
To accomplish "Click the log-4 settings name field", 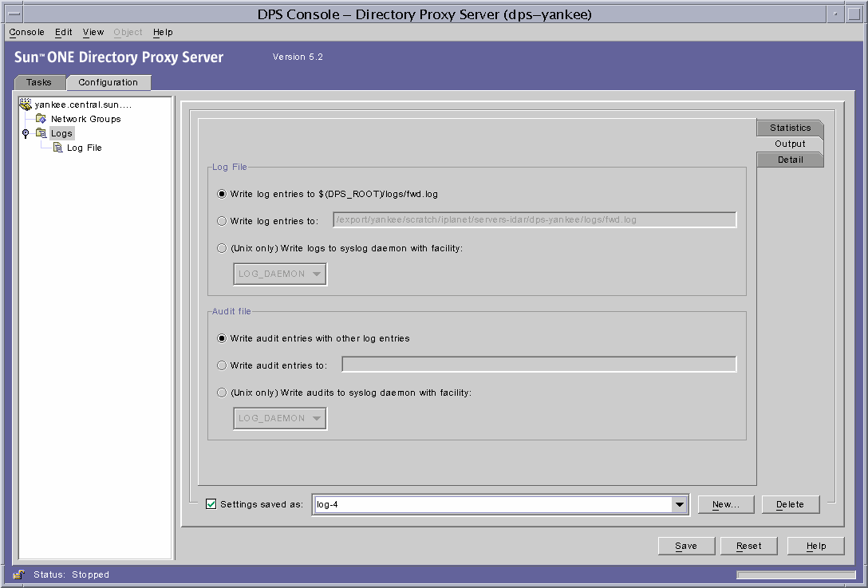I will click(493, 504).
